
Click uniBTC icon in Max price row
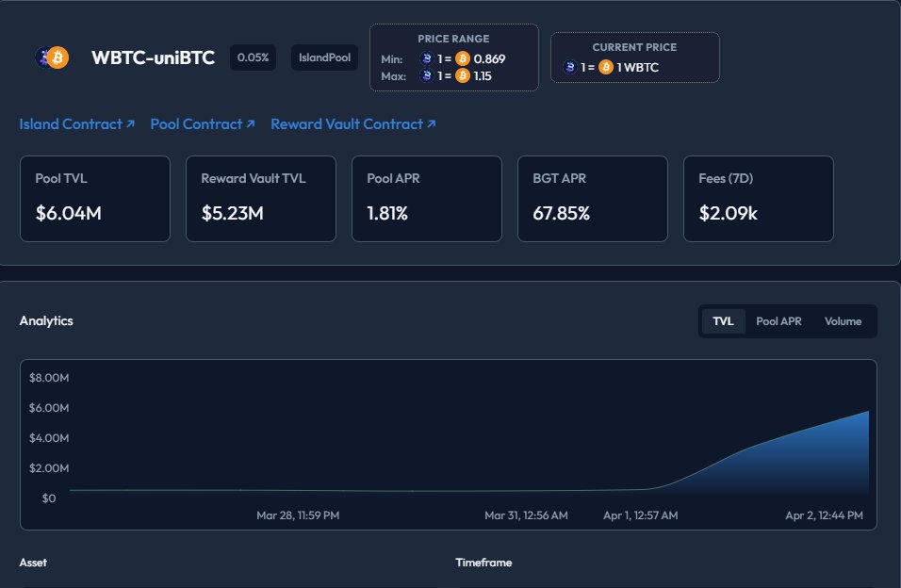[x=426, y=76]
